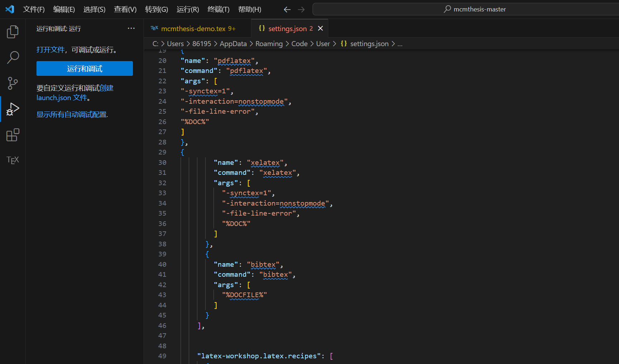Select the settings.json tab
The height and width of the screenshot is (364, 619).
[x=290, y=28]
